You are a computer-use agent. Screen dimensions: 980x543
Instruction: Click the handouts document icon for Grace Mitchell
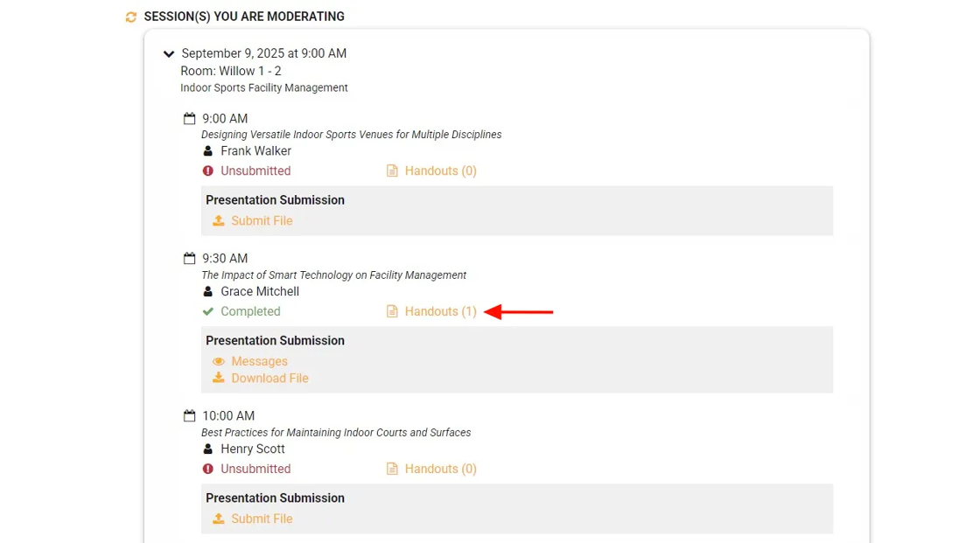point(392,311)
